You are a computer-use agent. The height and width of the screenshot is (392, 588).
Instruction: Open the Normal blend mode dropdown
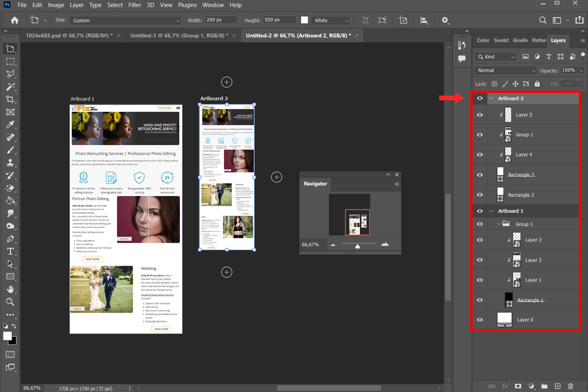pyautogui.click(x=505, y=71)
